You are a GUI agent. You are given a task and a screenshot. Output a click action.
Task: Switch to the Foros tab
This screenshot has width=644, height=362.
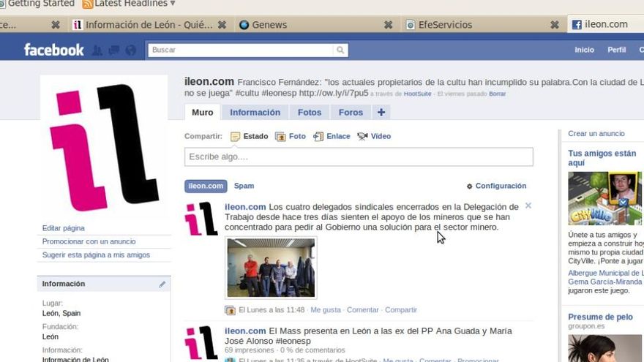(351, 112)
